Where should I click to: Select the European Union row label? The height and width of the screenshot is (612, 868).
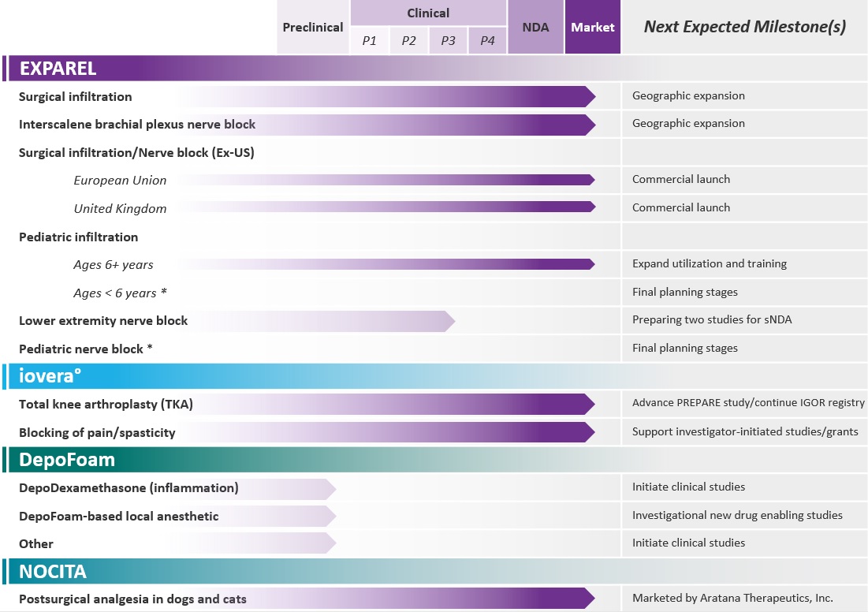coord(120,181)
